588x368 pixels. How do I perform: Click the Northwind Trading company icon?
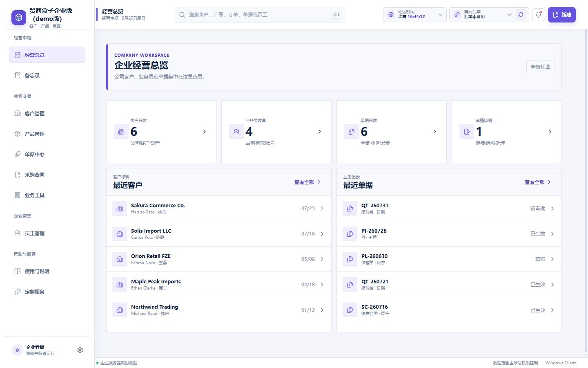pos(120,310)
